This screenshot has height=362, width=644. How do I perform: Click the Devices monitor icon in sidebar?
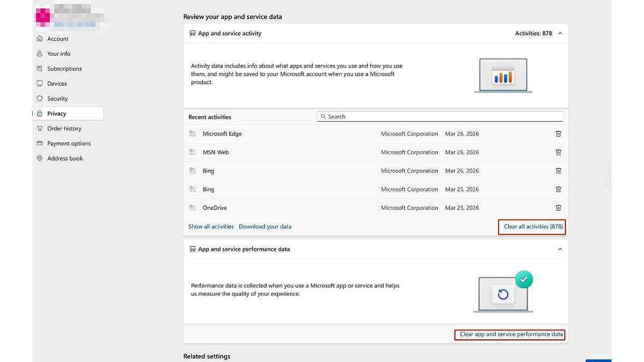coord(39,83)
